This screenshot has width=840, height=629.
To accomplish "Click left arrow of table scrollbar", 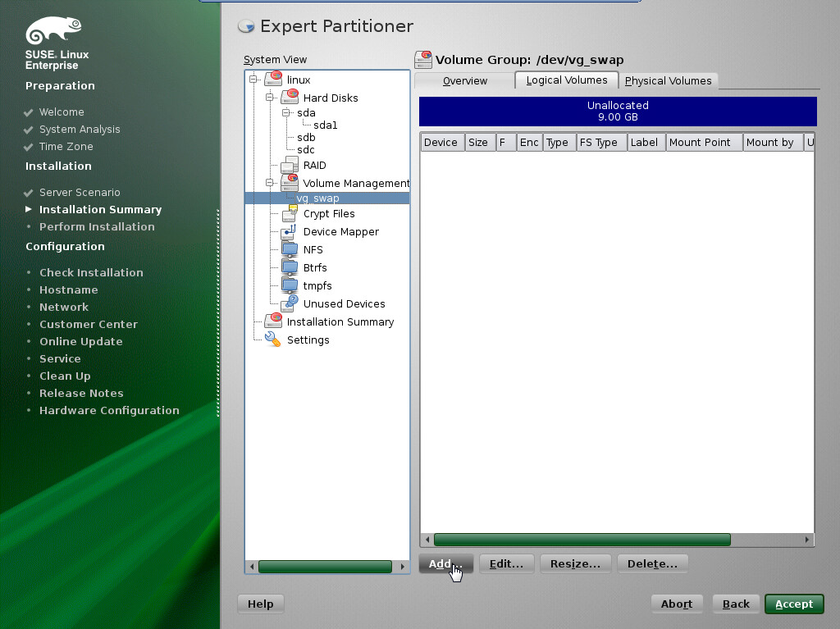I will [427, 540].
